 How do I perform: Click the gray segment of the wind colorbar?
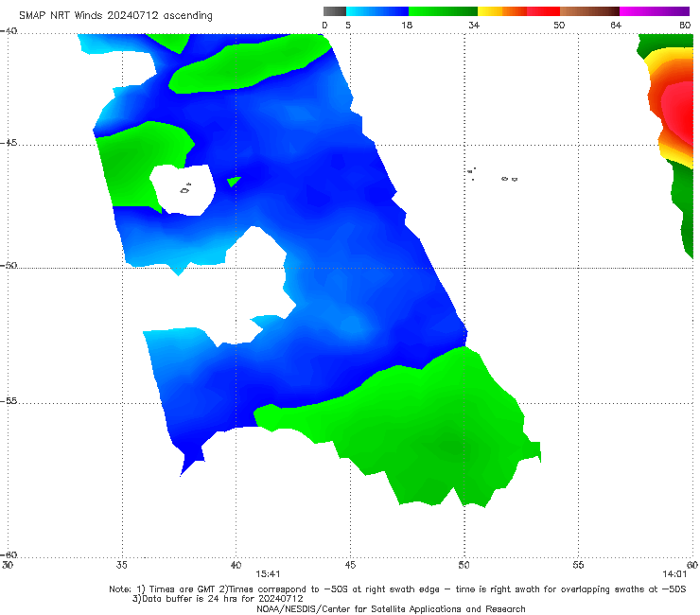click(x=334, y=11)
